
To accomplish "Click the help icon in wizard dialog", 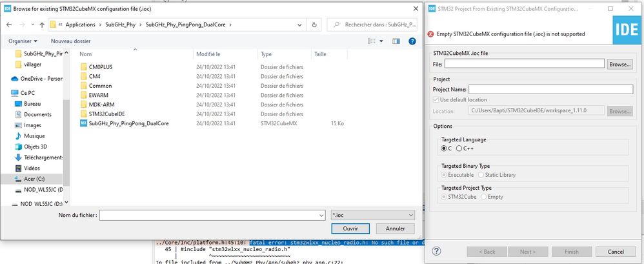I will tap(436, 251).
